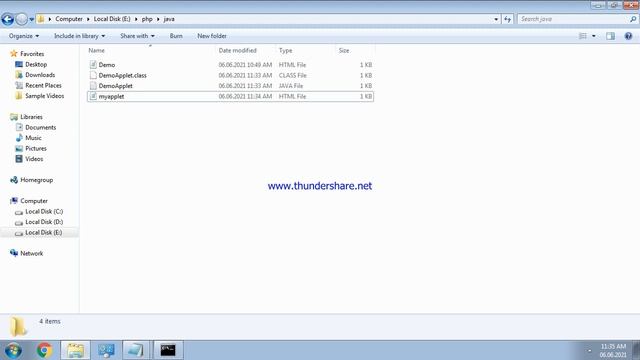Open more view options dropdown arrow
The height and width of the screenshot is (360, 640).
(x=593, y=36)
